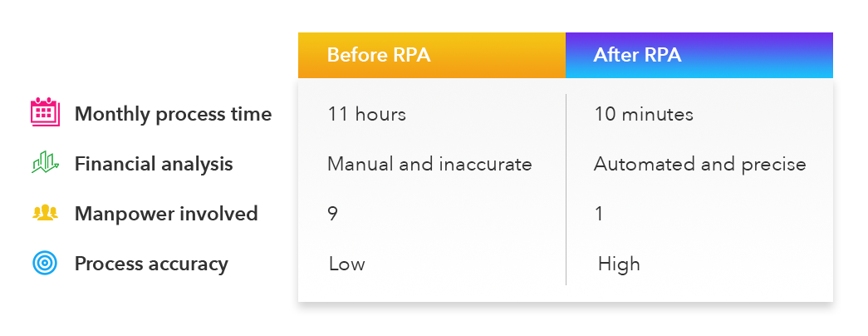Screen dimensions: 868x336
Task: Select the High accuracy cell
Action: tap(619, 264)
